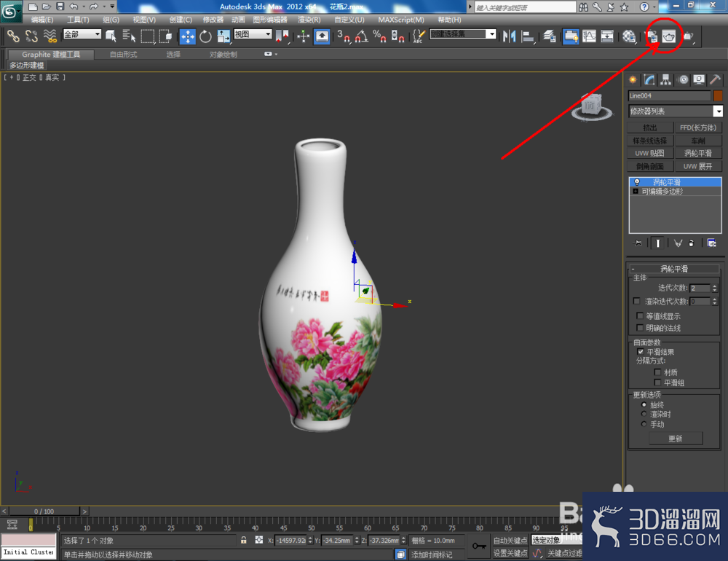Select the Link tool
The height and width of the screenshot is (561, 728).
13,36
